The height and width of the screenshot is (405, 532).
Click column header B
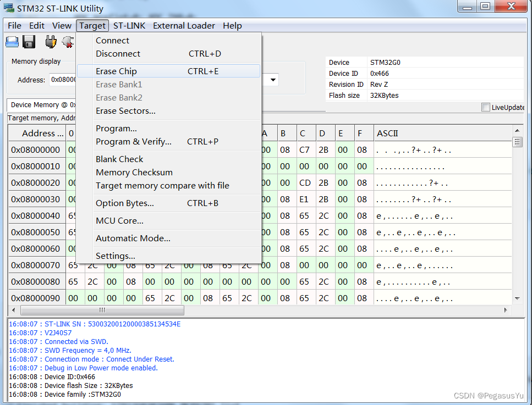287,134
